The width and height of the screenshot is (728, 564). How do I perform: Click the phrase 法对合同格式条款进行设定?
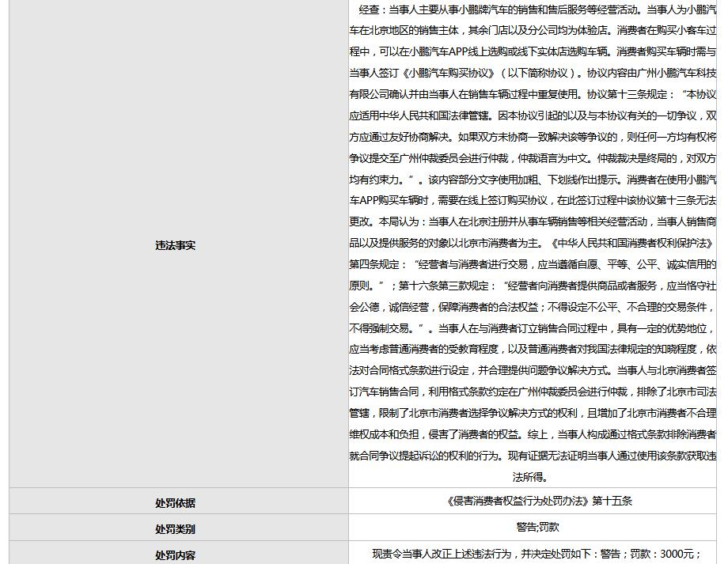coord(409,370)
